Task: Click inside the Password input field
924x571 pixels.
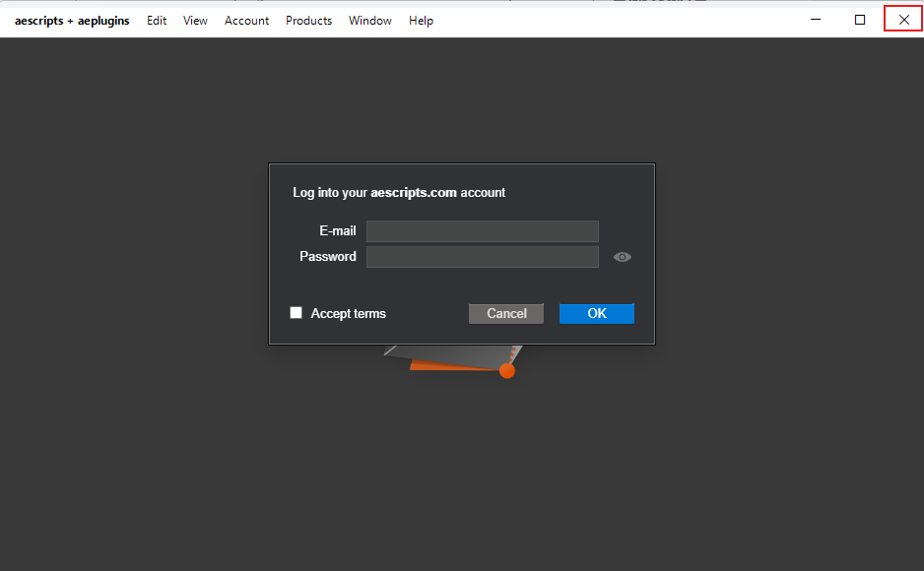Action: (482, 256)
